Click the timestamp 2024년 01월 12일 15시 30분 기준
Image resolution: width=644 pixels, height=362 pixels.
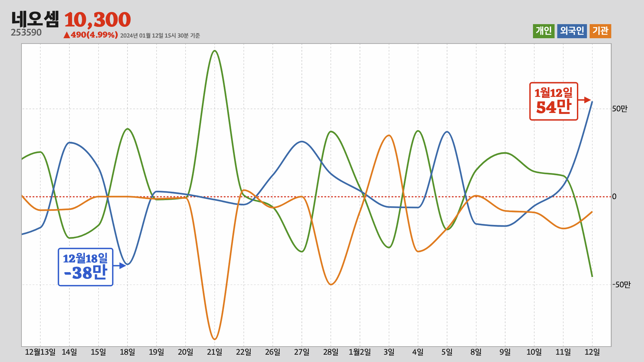tap(160, 36)
